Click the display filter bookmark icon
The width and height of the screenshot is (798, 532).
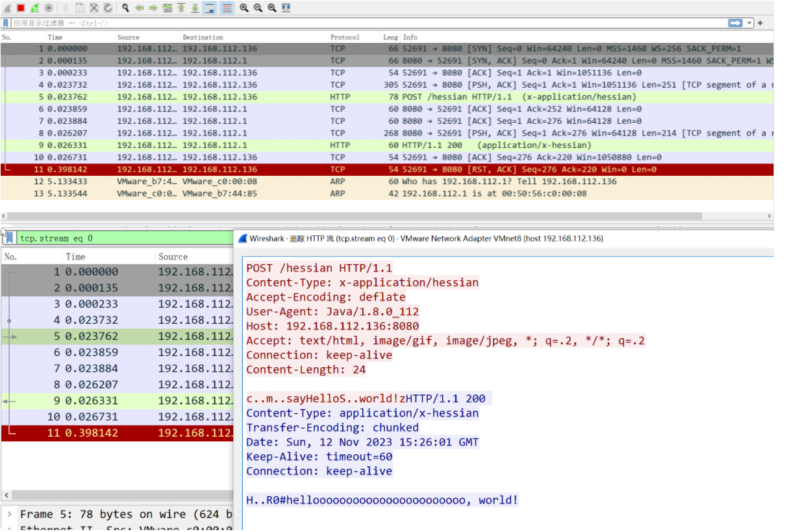pyautogui.click(x=6, y=23)
